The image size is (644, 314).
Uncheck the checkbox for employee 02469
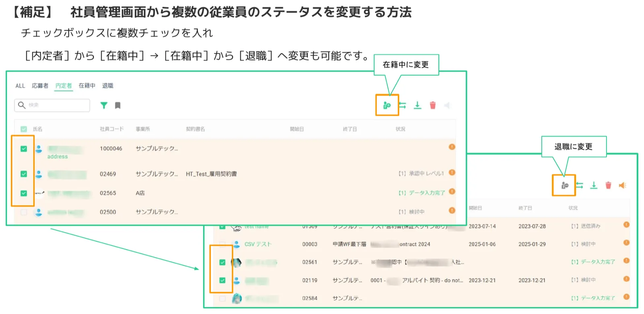[x=24, y=174]
